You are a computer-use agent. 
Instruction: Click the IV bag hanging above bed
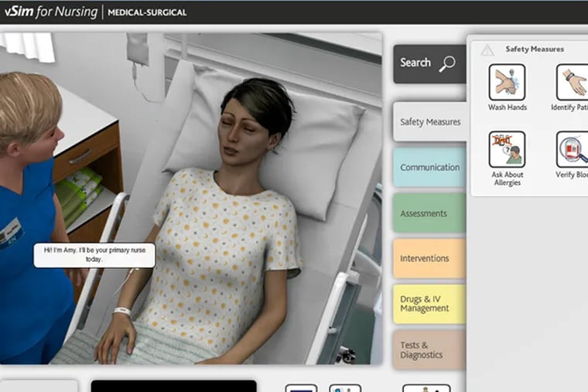click(x=138, y=50)
